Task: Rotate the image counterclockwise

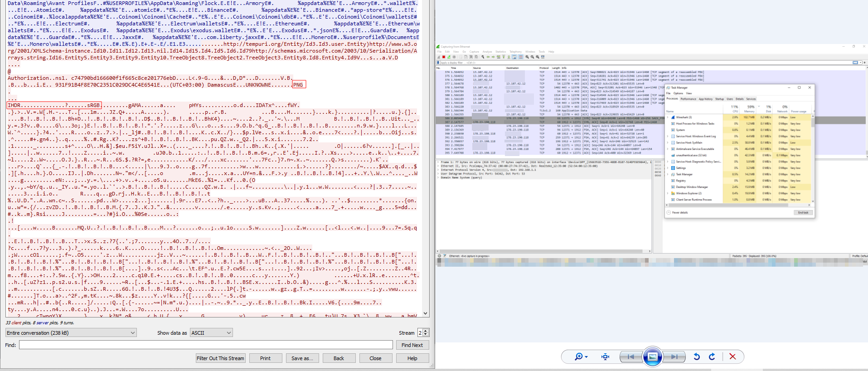Action: [697, 357]
